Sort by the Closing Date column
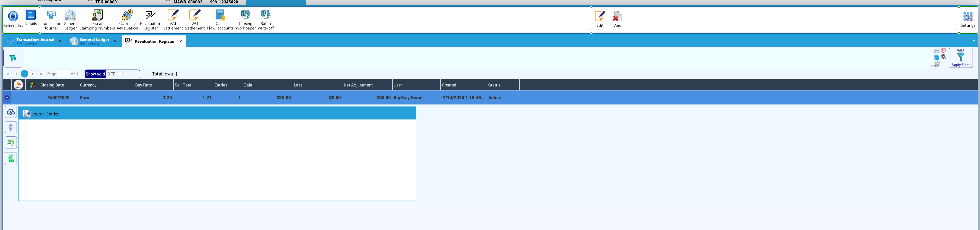The image size is (980, 230). click(59, 85)
